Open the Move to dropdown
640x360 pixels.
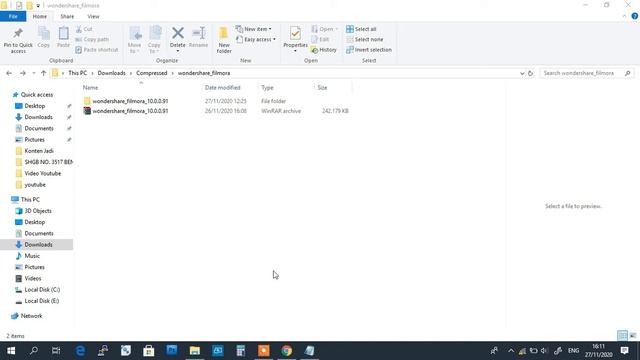[x=134, y=40]
